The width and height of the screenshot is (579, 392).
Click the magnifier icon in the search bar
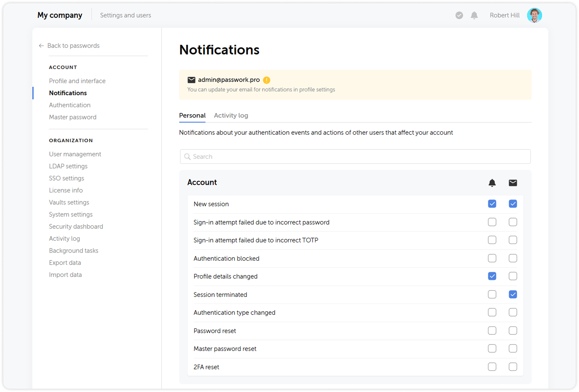tap(187, 157)
